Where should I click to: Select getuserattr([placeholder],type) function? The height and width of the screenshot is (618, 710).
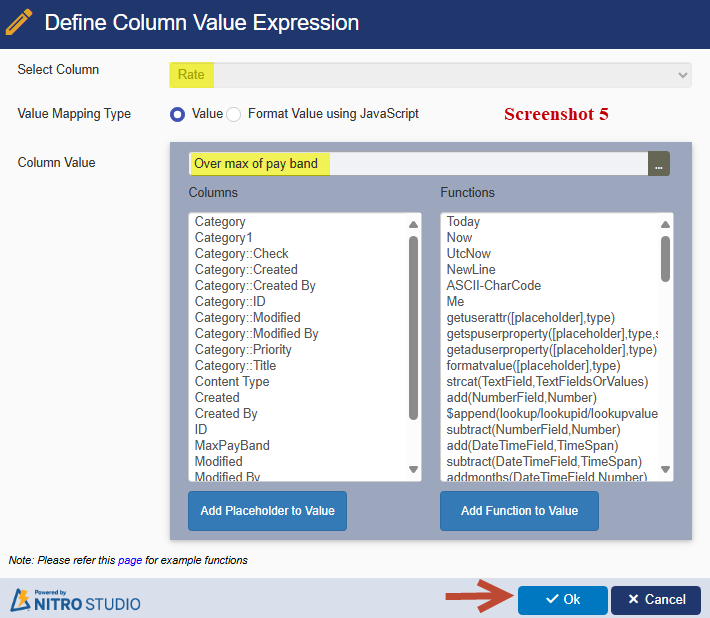531,317
